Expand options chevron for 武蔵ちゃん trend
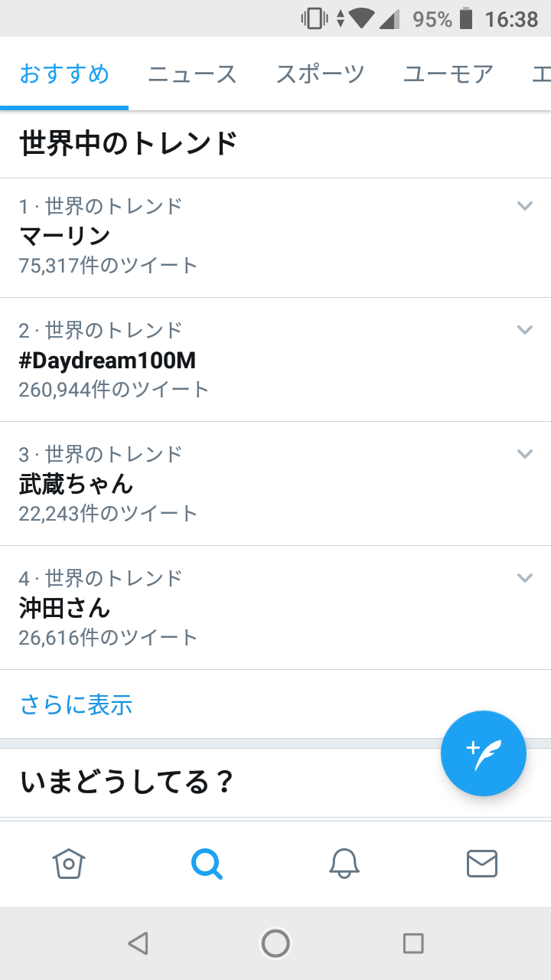Image resolution: width=551 pixels, height=980 pixels. 524,453
